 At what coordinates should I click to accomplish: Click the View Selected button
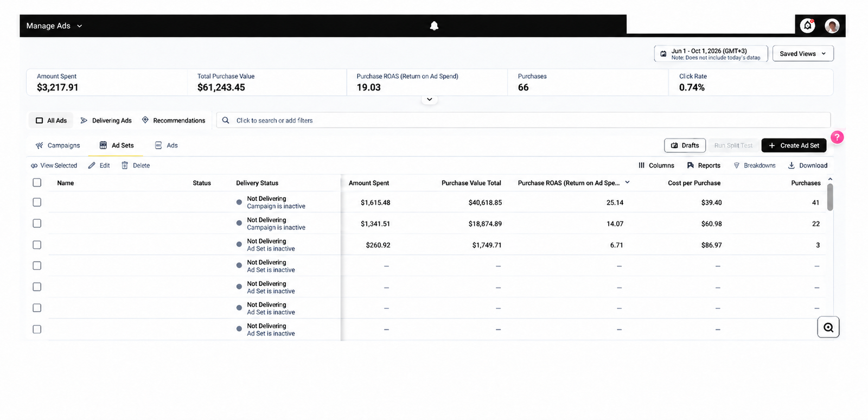tap(54, 166)
